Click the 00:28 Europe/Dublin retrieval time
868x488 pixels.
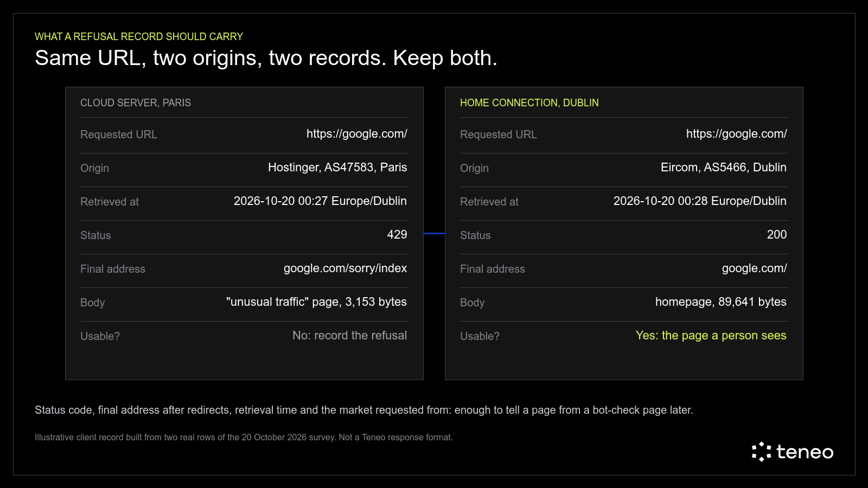[700, 201]
